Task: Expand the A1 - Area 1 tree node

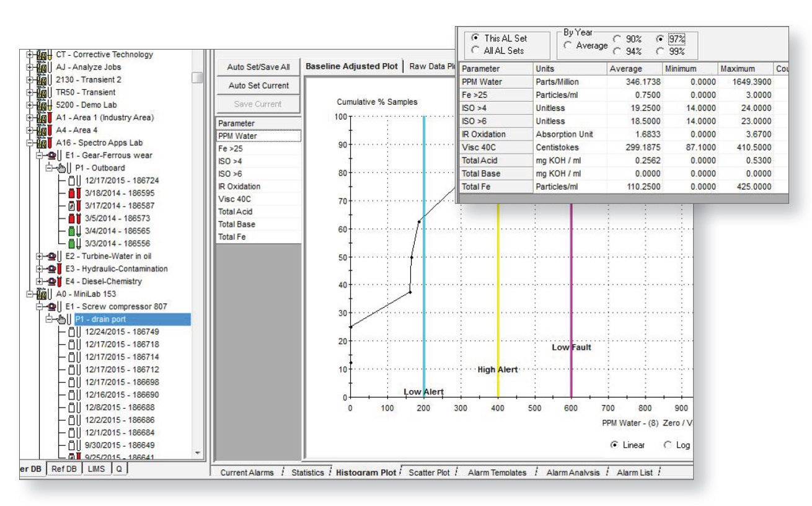Action: pos(29,118)
